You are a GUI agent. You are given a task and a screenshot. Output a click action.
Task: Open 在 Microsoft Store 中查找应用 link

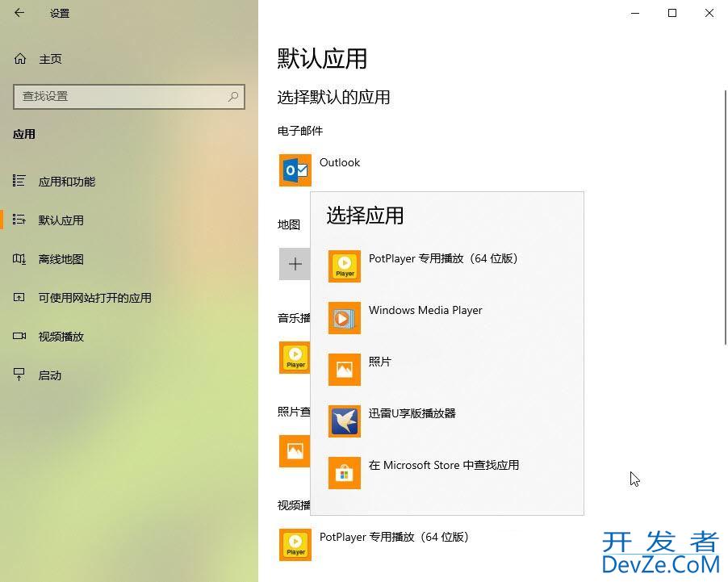[x=444, y=465]
